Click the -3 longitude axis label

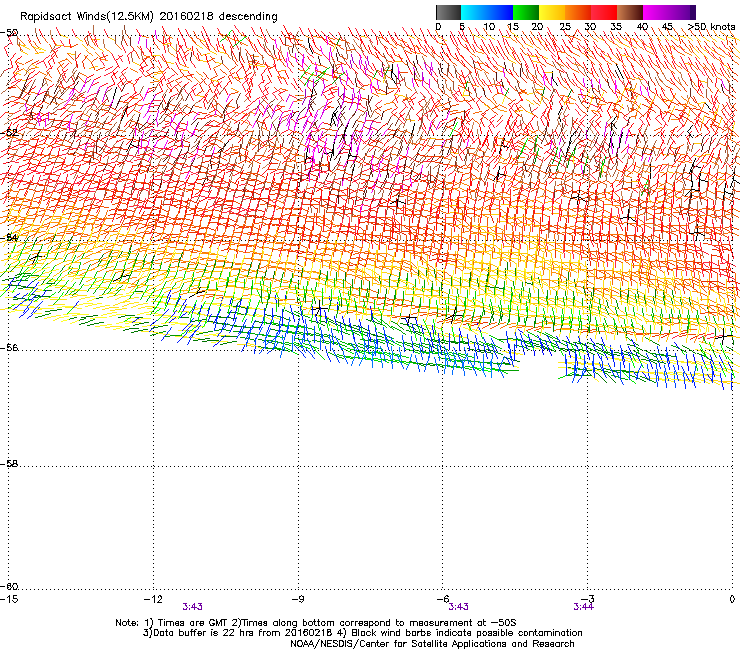coord(588,599)
